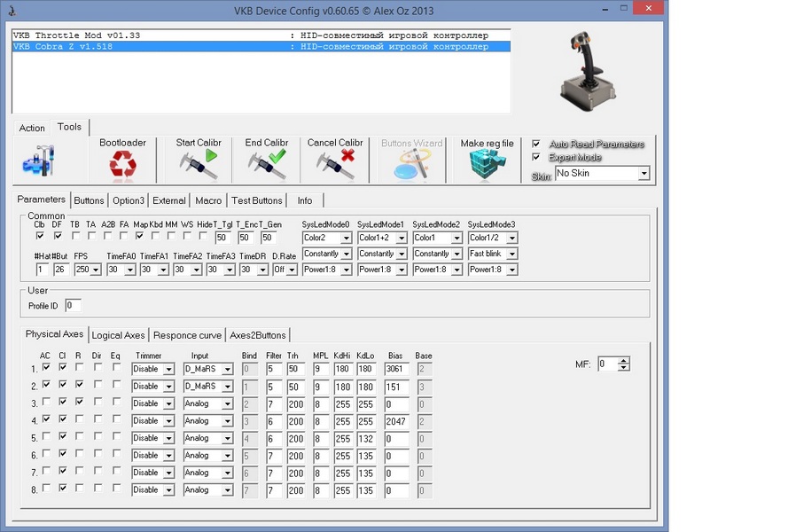Toggle AC checkbox for axis 1
Image resolution: width=796 pixels, height=532 pixels.
46,367
